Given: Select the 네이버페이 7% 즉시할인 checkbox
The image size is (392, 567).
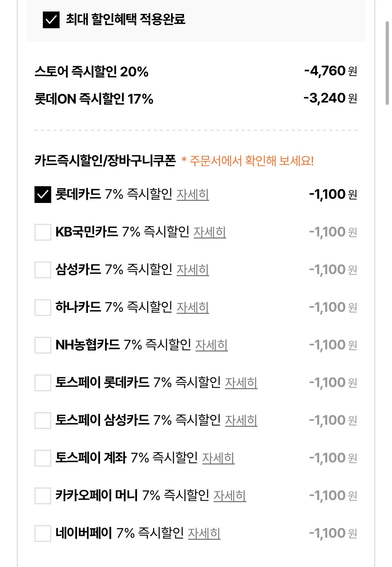Looking at the screenshot, I should 43,533.
